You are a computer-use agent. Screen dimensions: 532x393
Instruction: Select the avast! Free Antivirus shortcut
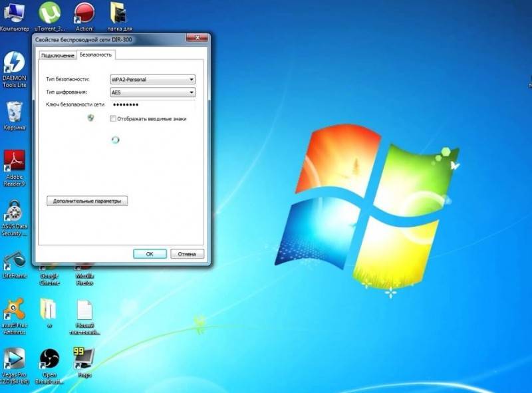(14, 317)
